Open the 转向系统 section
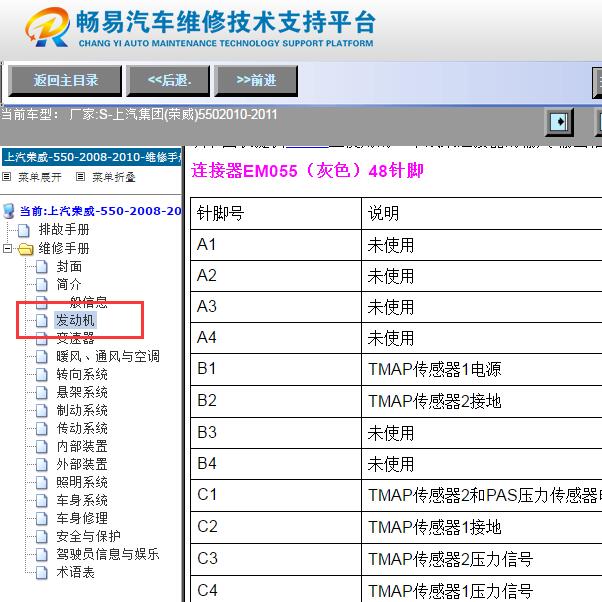Image resolution: width=602 pixels, height=602 pixels. click(82, 374)
